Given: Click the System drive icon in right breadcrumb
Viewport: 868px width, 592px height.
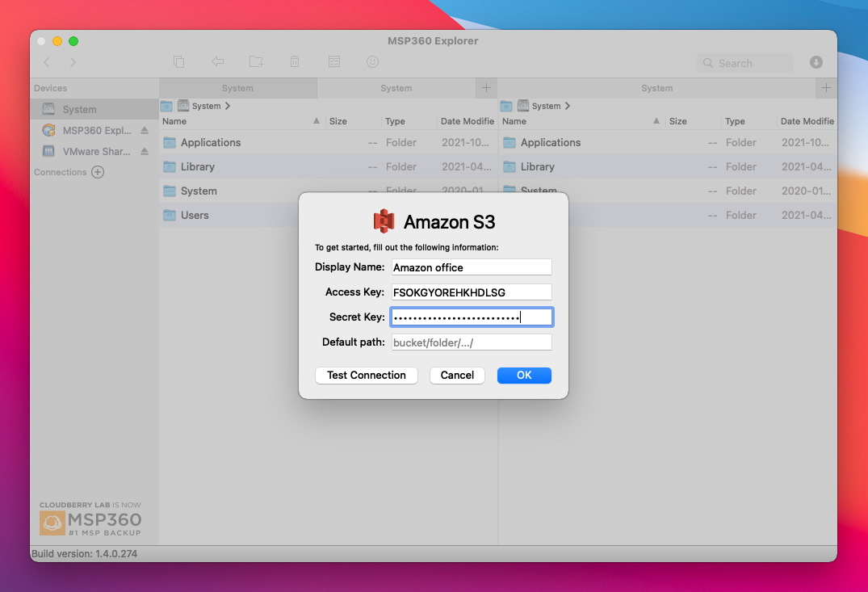Looking at the screenshot, I should [523, 105].
